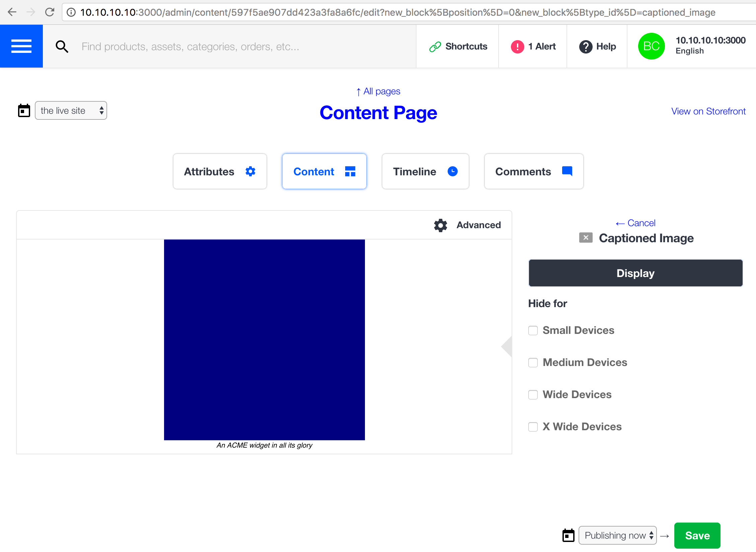This screenshot has width=756, height=552.
Task: Open the hamburger navigation menu
Action: point(21,46)
